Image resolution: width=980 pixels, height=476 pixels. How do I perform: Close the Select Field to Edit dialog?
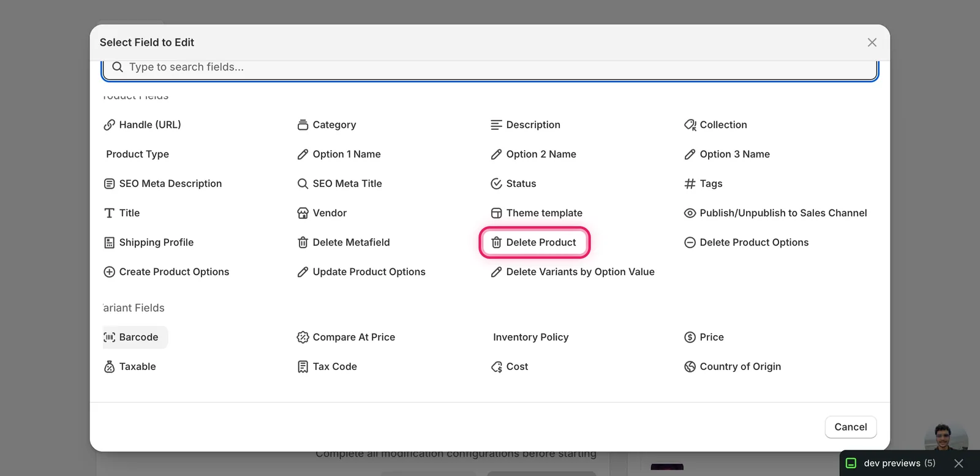tap(872, 42)
